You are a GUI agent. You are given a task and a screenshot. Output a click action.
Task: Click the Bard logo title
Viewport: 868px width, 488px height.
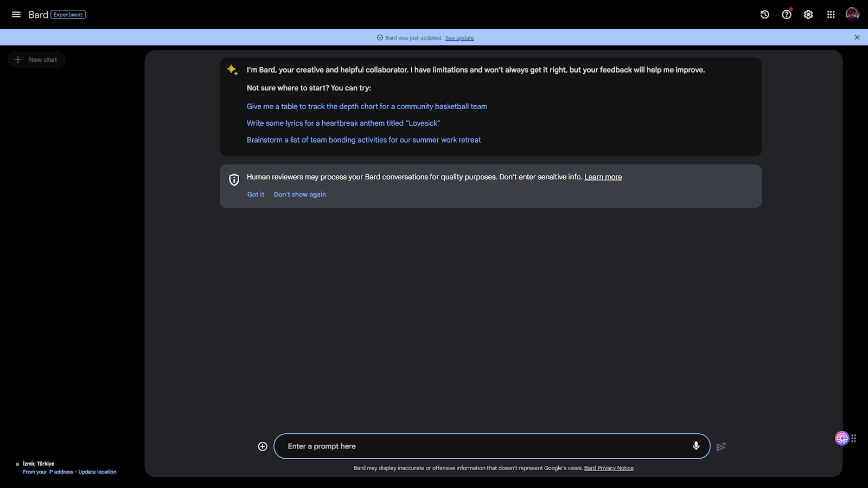click(x=39, y=15)
